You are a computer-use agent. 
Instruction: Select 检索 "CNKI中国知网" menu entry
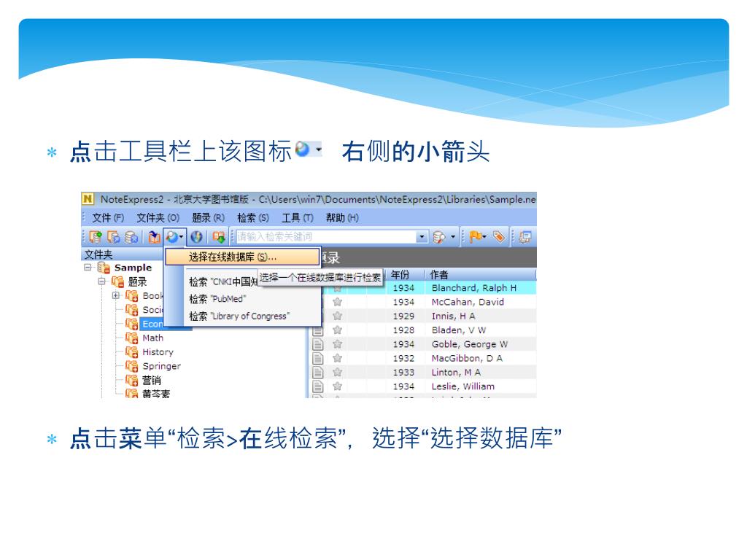tap(223, 282)
